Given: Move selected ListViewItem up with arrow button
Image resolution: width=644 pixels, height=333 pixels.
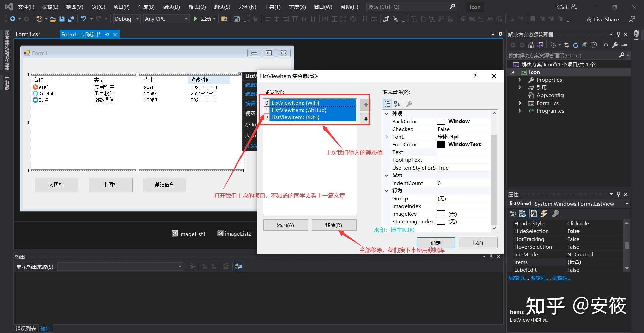Looking at the screenshot, I should [x=365, y=105].
